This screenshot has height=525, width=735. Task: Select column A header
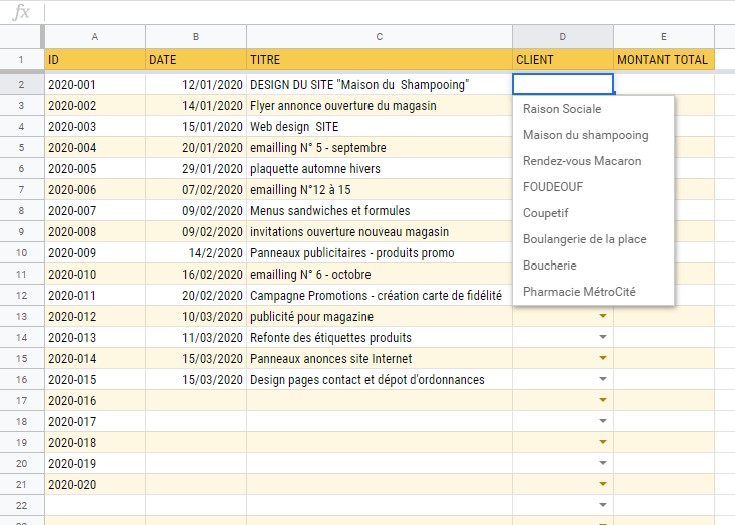point(95,37)
